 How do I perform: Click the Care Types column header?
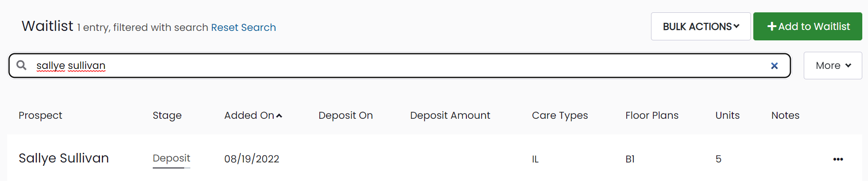(x=560, y=115)
